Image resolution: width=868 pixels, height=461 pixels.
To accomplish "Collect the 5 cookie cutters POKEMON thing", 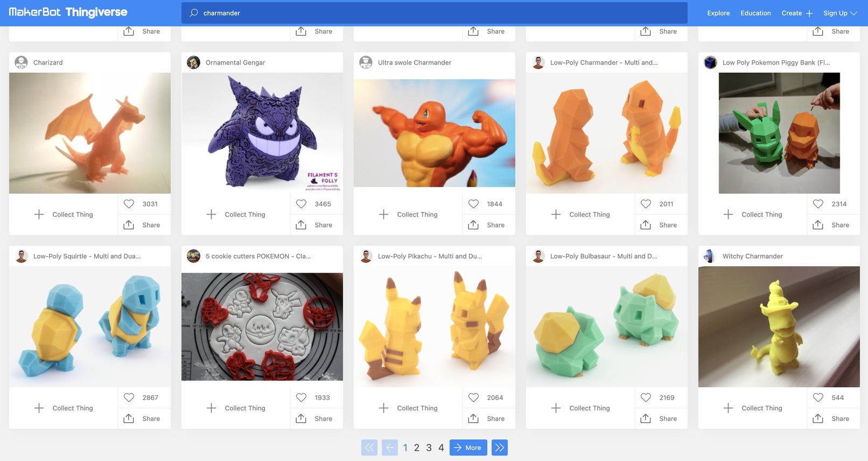I will (x=236, y=408).
